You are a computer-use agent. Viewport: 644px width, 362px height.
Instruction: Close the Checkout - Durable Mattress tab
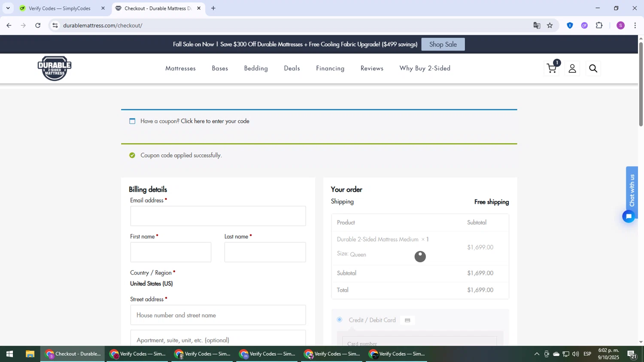199,8
